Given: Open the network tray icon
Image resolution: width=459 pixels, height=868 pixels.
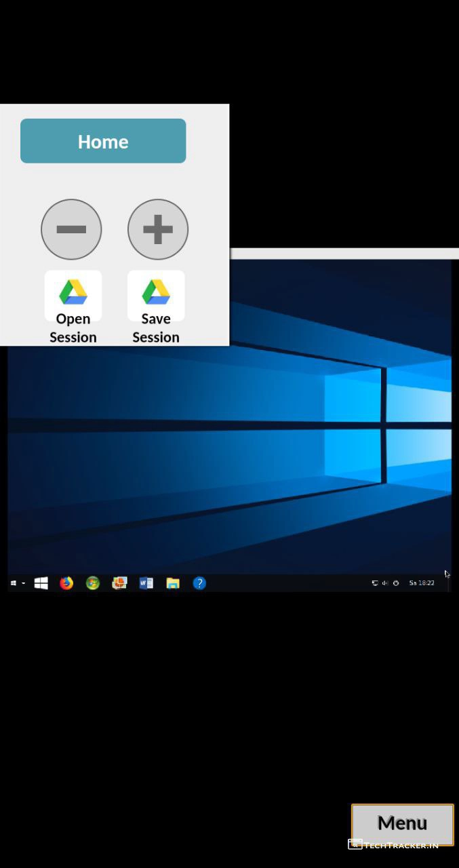Looking at the screenshot, I should pyautogui.click(x=375, y=583).
